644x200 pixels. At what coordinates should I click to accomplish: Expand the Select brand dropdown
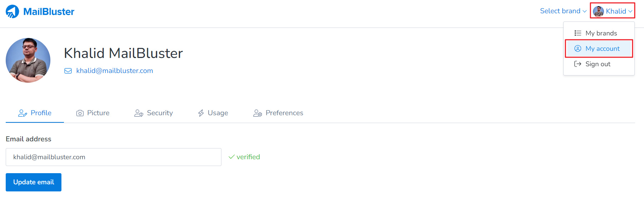click(563, 11)
